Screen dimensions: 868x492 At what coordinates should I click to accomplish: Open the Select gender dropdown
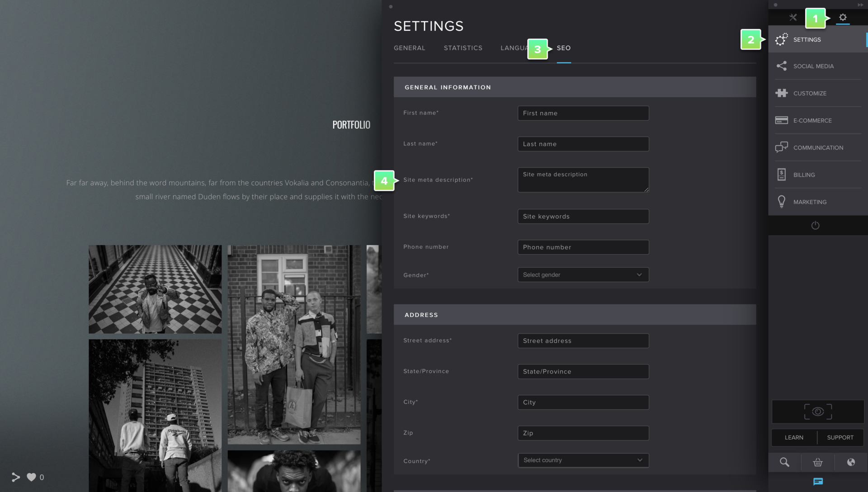(583, 274)
